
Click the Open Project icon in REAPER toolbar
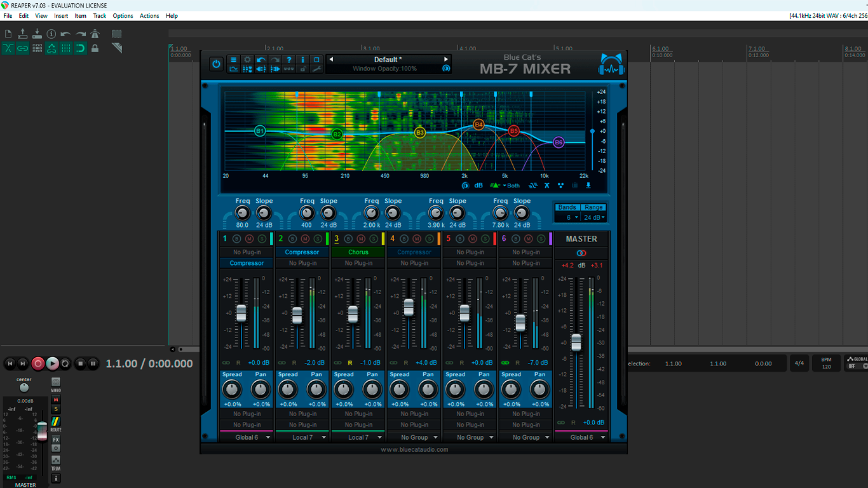(x=23, y=34)
